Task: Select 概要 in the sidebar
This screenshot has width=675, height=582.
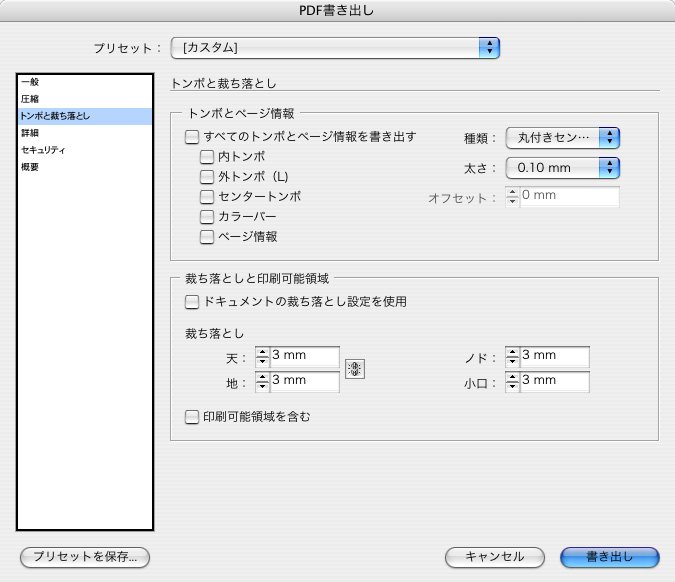Action: click(x=85, y=167)
